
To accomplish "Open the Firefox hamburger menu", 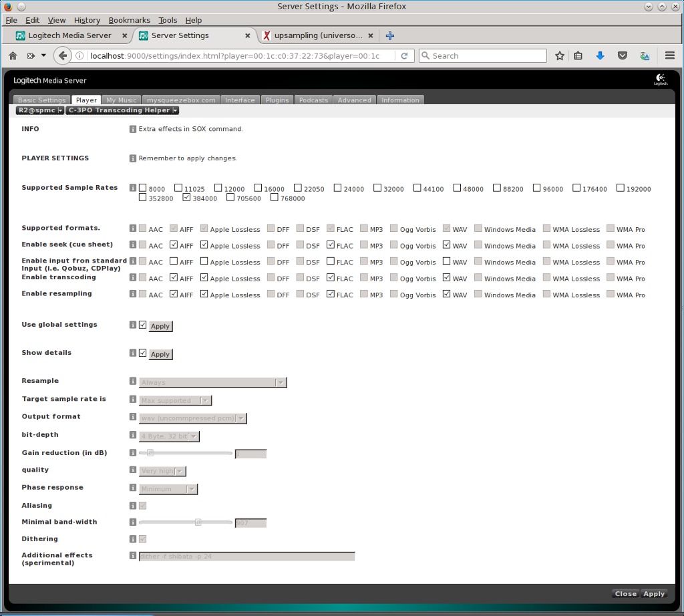I will pyautogui.click(x=670, y=55).
